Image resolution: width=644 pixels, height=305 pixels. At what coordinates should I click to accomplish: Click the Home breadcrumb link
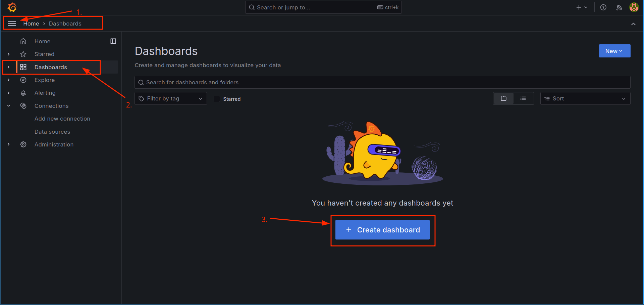point(31,24)
